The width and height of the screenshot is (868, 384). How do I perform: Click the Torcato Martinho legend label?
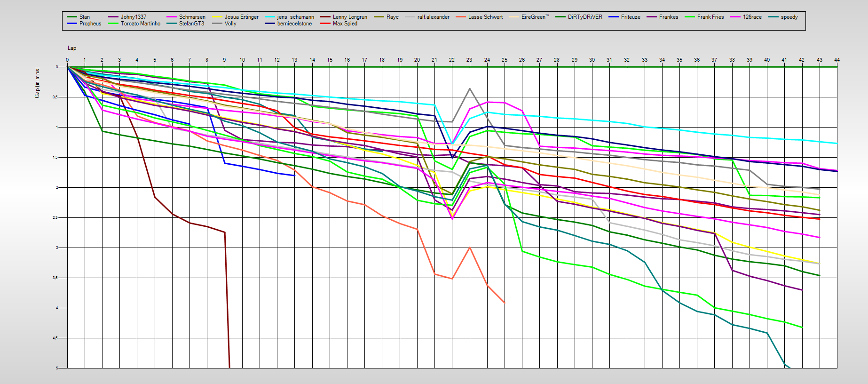pos(141,24)
